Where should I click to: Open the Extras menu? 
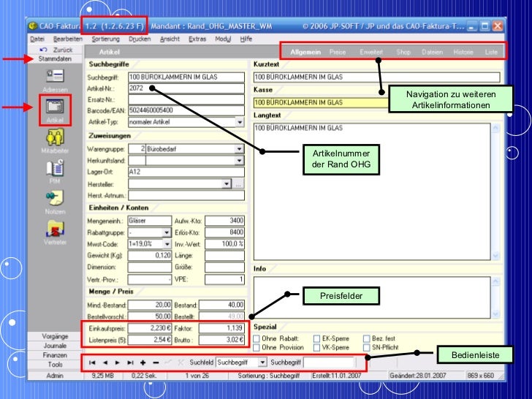pyautogui.click(x=197, y=39)
